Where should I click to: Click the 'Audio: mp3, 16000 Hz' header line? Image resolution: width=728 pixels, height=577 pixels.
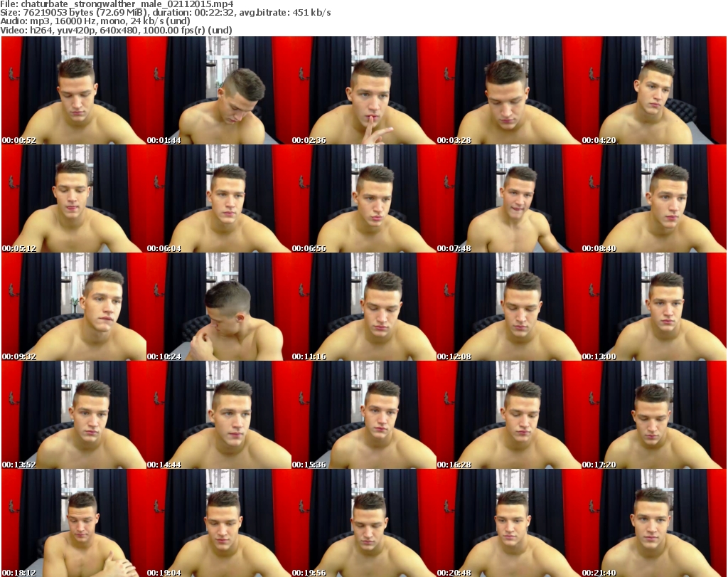coord(95,21)
